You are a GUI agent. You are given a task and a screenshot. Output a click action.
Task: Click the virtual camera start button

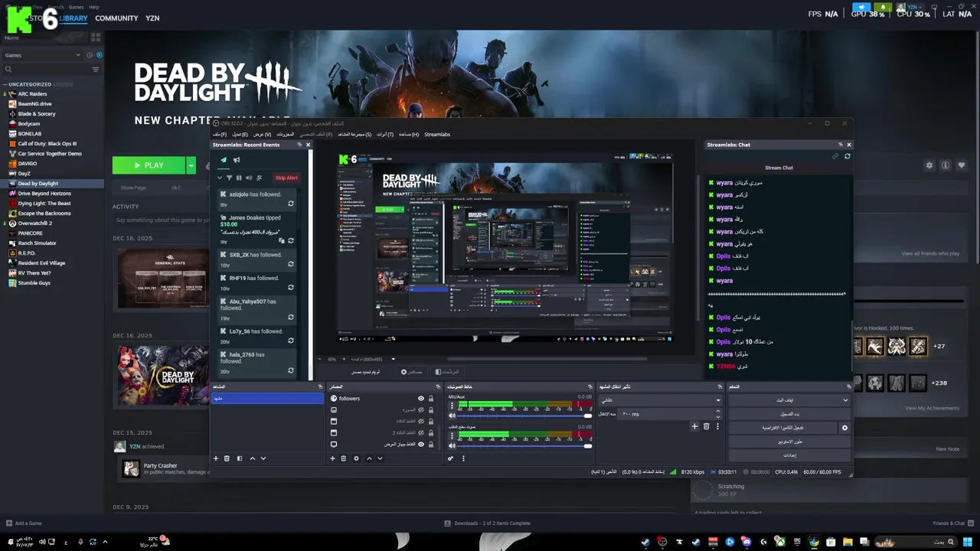point(783,428)
